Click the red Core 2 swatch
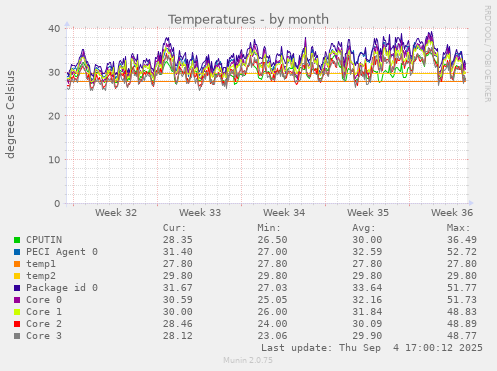Image resolution: width=497 pixels, height=371 pixels. 17,324
